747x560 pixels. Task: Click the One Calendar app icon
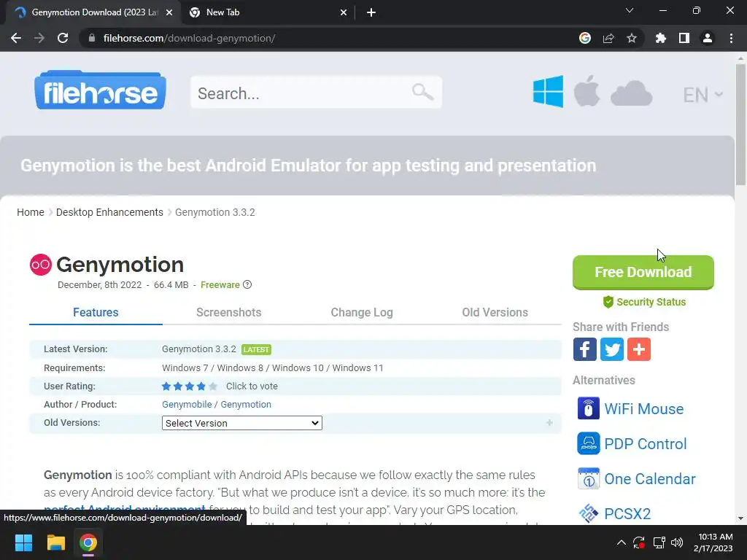[x=589, y=478]
